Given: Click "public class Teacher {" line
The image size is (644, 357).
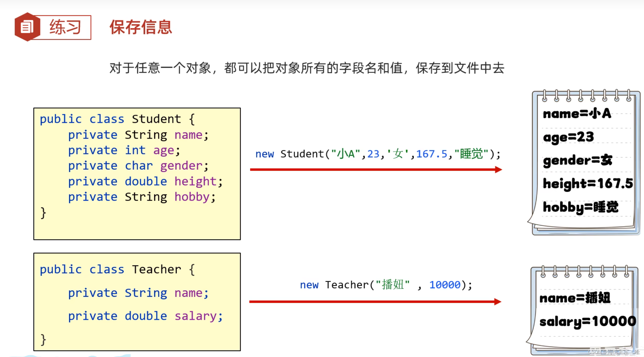Looking at the screenshot, I should pos(117,270).
